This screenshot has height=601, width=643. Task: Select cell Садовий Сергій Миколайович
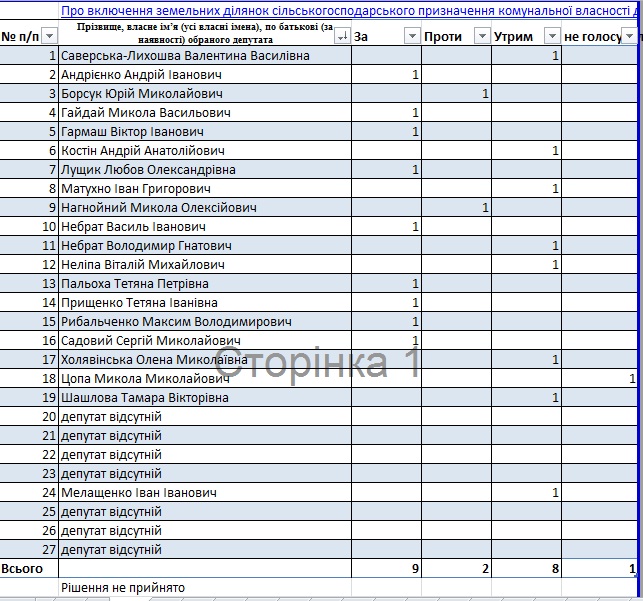(x=205, y=340)
